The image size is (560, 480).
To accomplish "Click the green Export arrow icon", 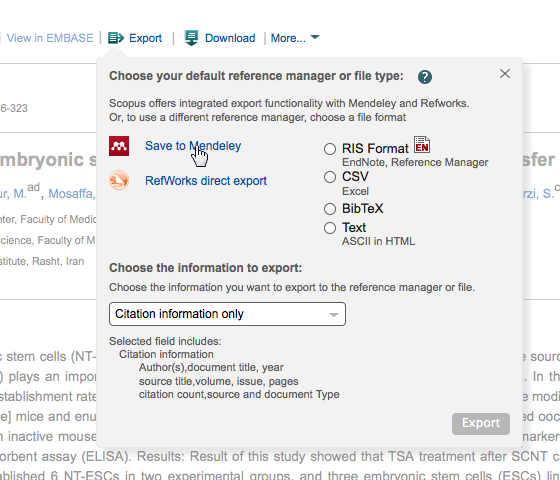I will coord(116,38).
